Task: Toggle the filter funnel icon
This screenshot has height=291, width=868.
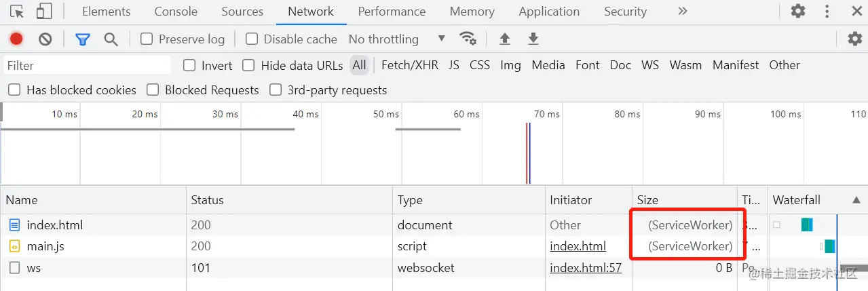Action: pyautogui.click(x=83, y=39)
